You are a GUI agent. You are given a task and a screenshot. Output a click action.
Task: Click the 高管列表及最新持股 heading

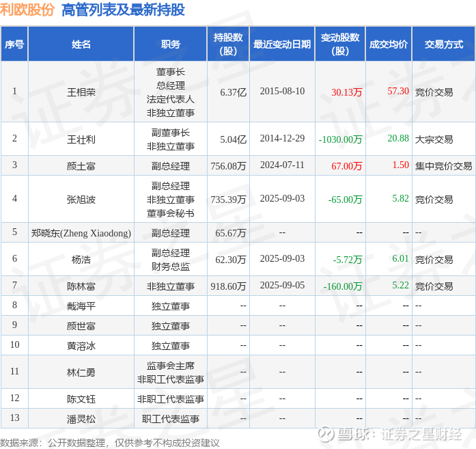coord(123,10)
